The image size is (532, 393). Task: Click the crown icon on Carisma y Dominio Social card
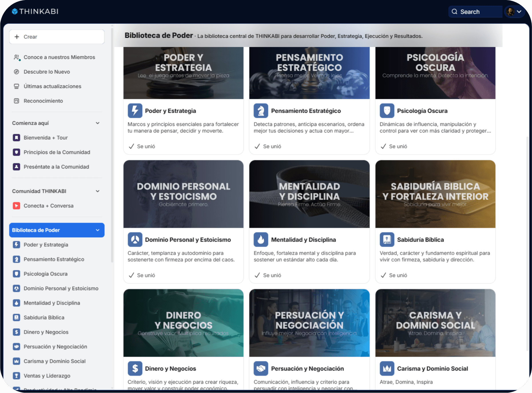[387, 368]
